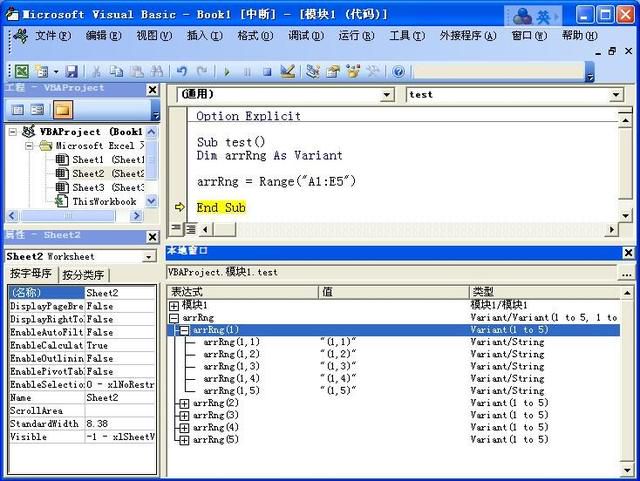Undo the last action
This screenshot has height=481, width=640.
pos(182,71)
